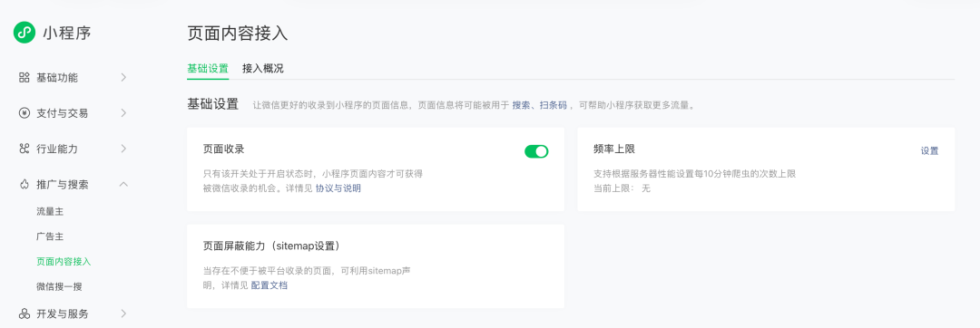Click the 推广与搜索 menu label
This screenshot has height=328, width=980.
click(x=63, y=184)
